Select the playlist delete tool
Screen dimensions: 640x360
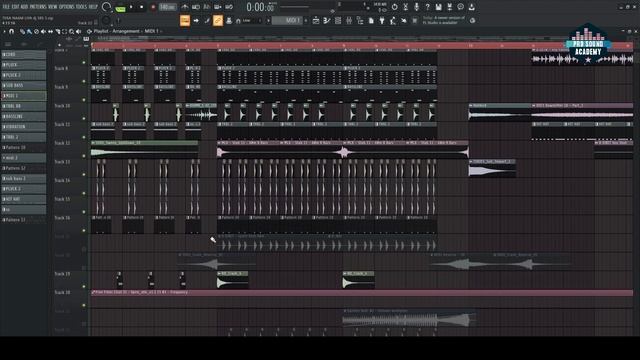(x=36, y=31)
